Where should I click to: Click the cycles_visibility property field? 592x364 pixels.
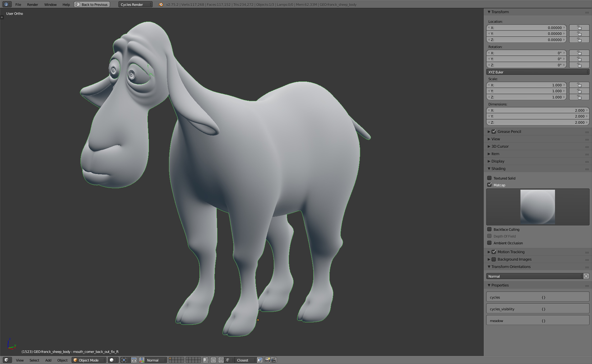538,309
